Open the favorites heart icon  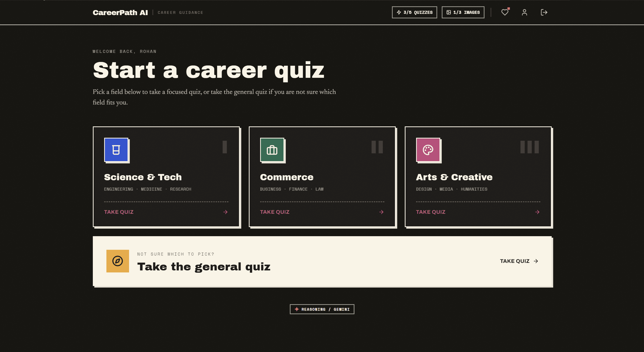click(505, 12)
